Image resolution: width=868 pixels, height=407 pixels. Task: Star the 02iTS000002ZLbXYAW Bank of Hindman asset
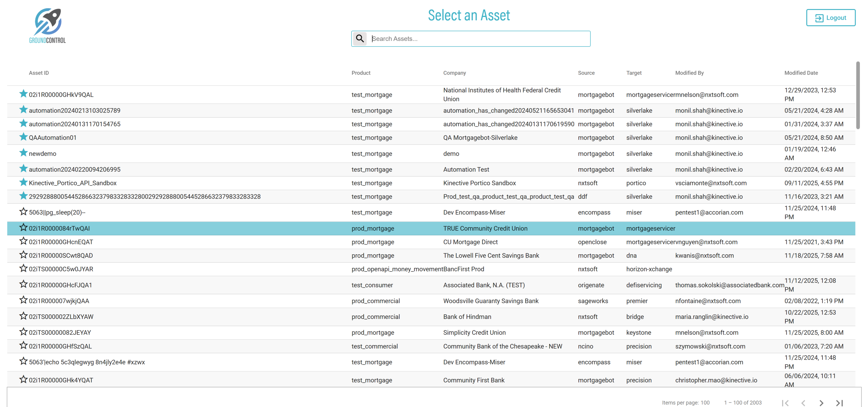point(23,316)
